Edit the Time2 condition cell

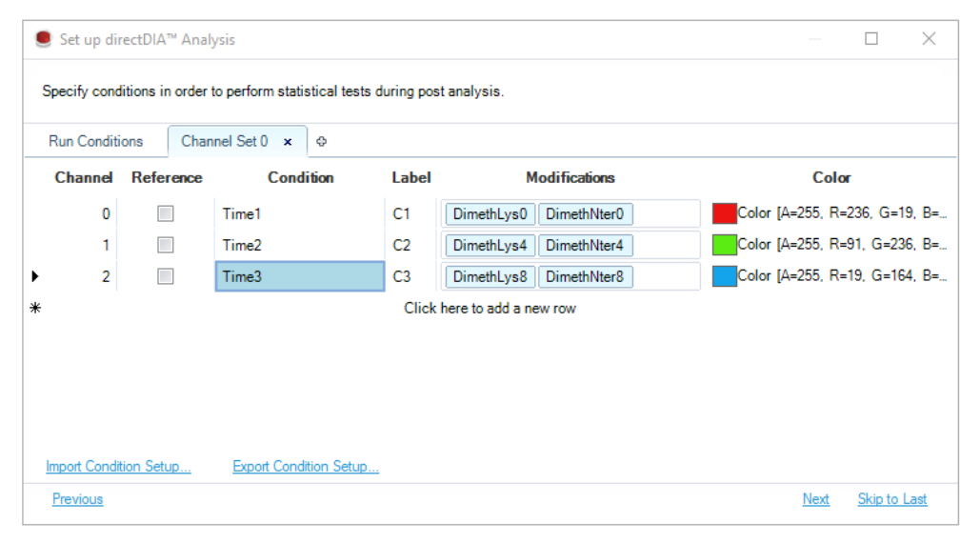pos(300,245)
